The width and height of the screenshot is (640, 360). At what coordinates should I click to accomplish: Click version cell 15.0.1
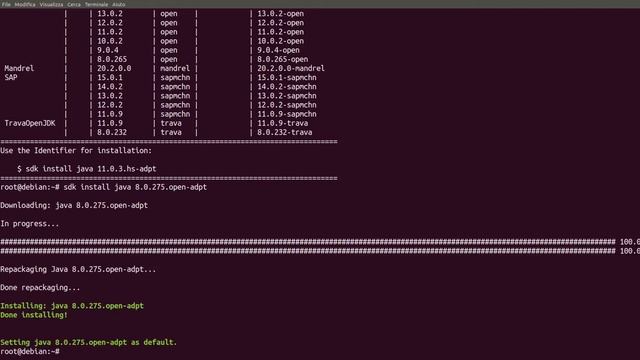coord(110,78)
